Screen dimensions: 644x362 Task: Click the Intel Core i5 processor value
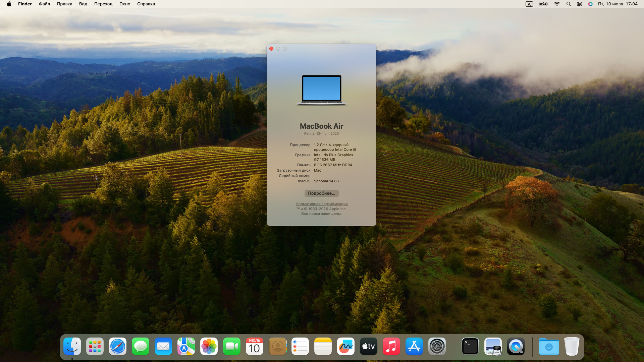click(x=335, y=147)
